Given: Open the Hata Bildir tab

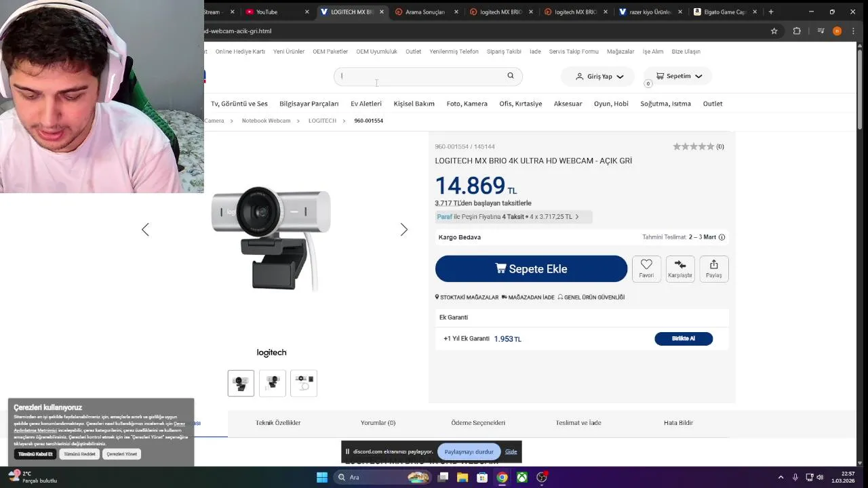Looking at the screenshot, I should [678, 423].
